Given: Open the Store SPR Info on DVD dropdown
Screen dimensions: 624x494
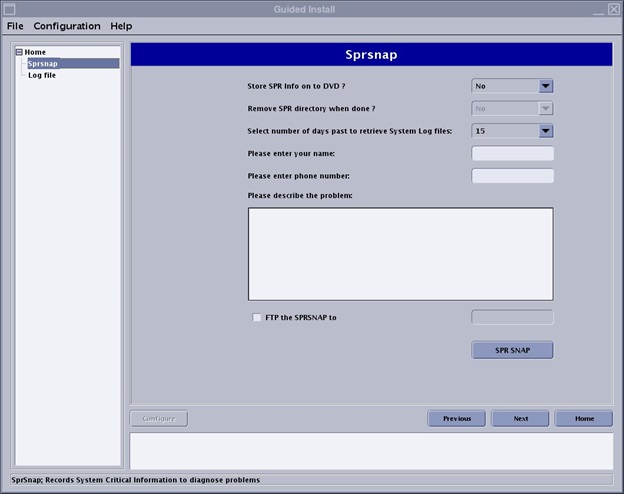Looking at the screenshot, I should [512, 86].
